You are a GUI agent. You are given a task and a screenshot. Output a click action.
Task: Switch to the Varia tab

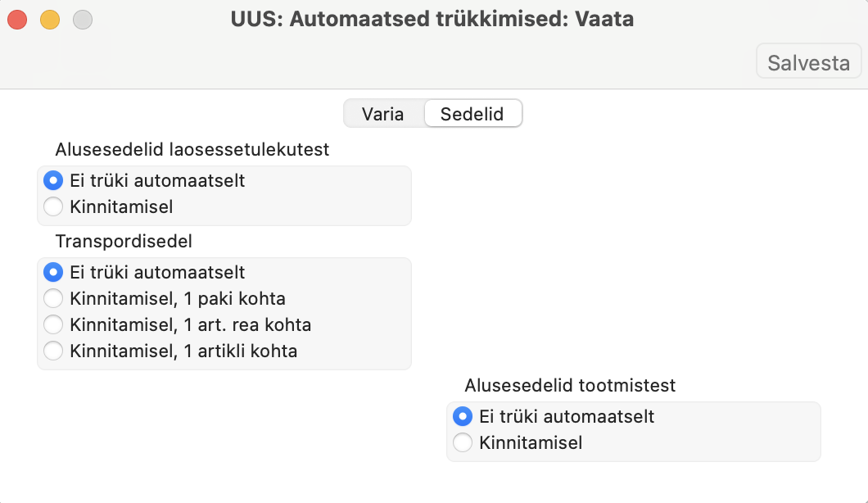[382, 114]
